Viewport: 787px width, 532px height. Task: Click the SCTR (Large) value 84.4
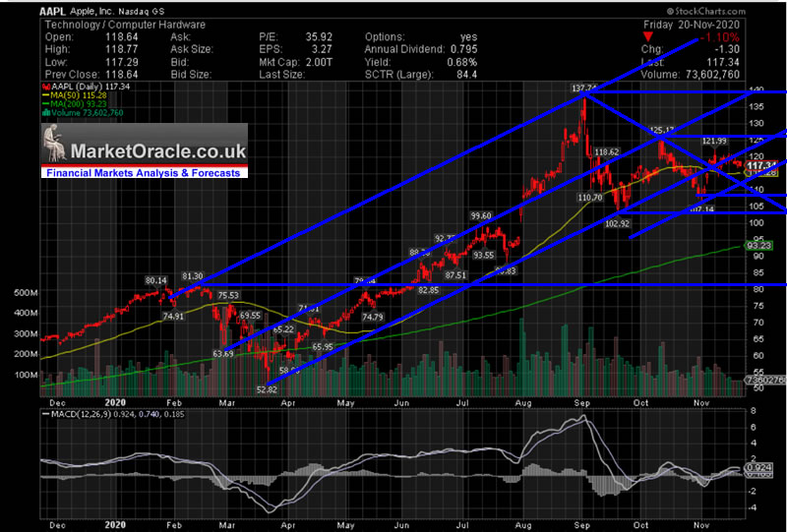(468, 75)
